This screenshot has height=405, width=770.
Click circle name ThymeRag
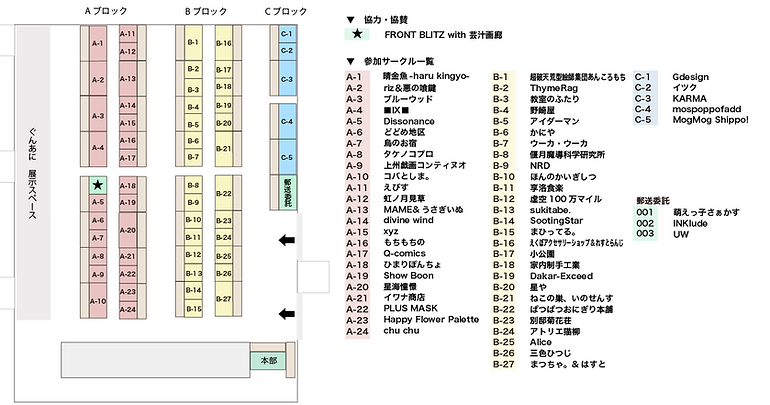tap(553, 88)
